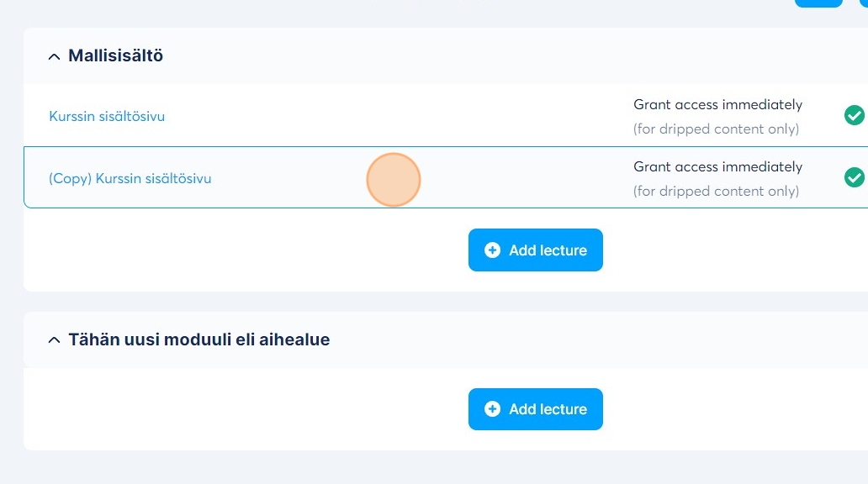Click the Mallisisältö module title

(x=115, y=56)
